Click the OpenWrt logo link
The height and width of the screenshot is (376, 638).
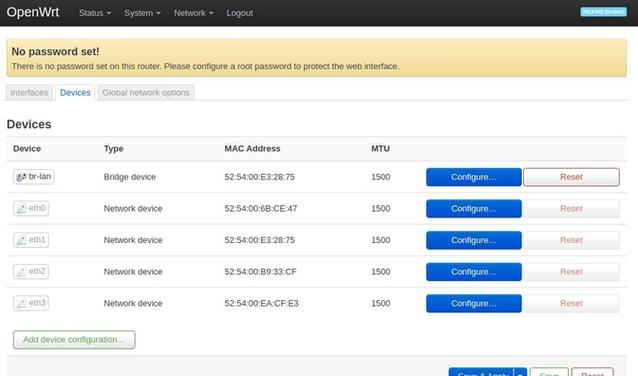[x=33, y=12]
